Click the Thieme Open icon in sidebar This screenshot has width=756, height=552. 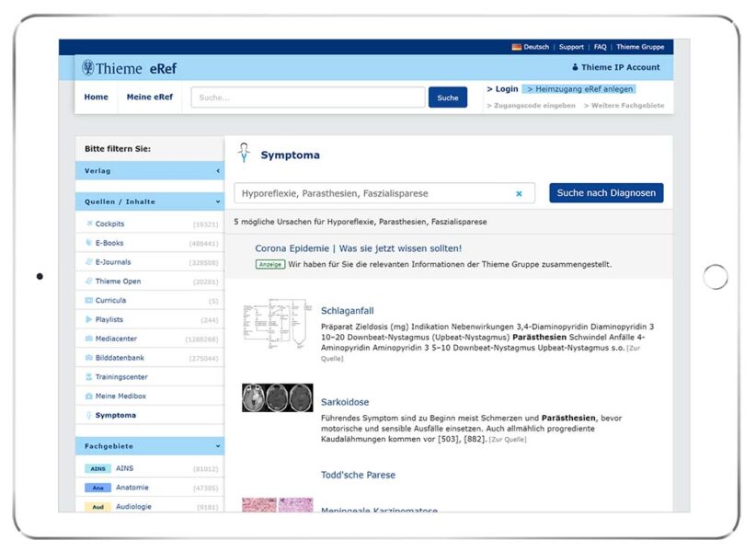(x=88, y=282)
